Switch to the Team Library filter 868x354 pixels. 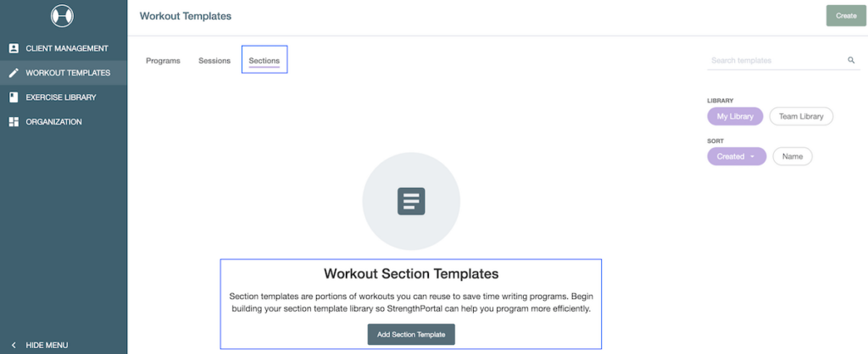[801, 116]
